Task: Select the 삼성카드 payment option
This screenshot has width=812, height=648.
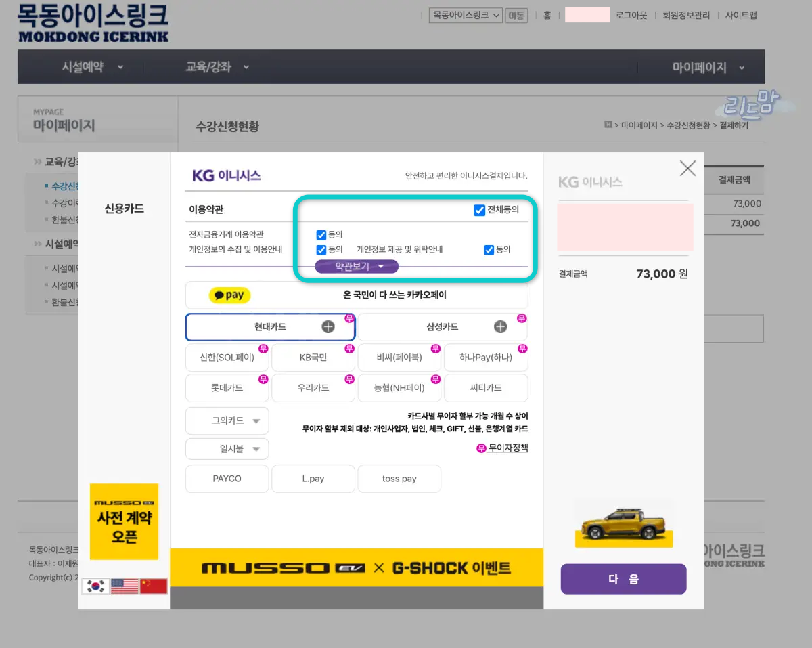Action: click(443, 327)
